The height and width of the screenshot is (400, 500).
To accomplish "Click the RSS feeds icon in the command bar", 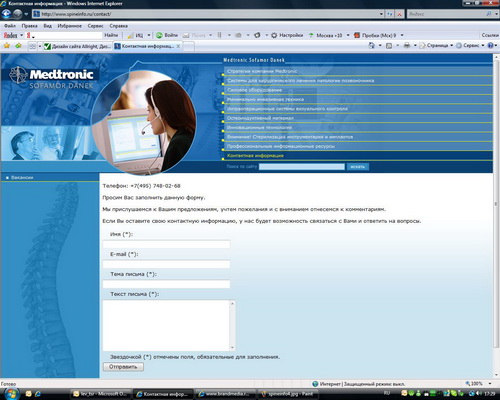I will tap(389, 45).
